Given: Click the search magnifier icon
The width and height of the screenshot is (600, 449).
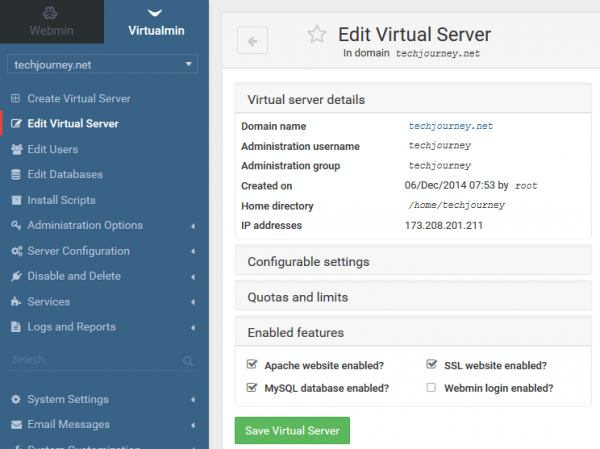Looking at the screenshot, I should tap(188, 361).
